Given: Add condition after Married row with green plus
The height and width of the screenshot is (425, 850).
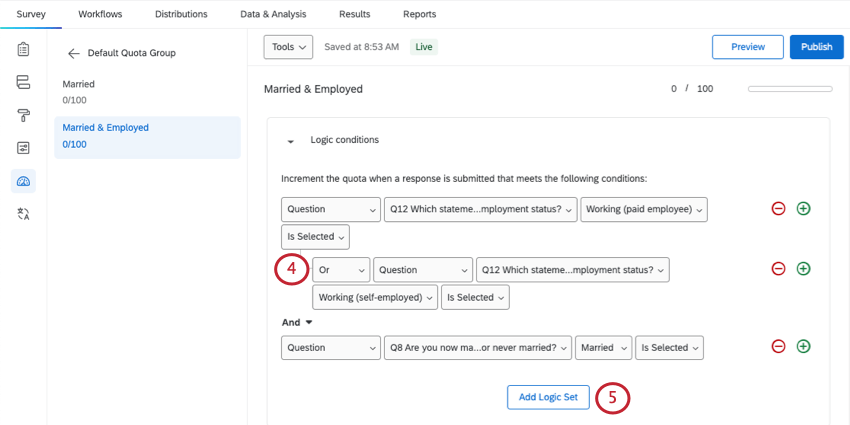Looking at the screenshot, I should (x=803, y=347).
